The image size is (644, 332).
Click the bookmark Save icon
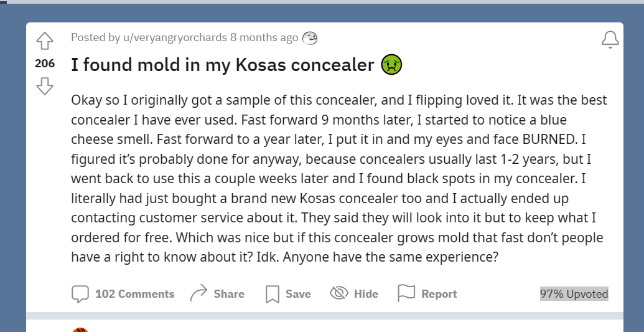point(273,294)
